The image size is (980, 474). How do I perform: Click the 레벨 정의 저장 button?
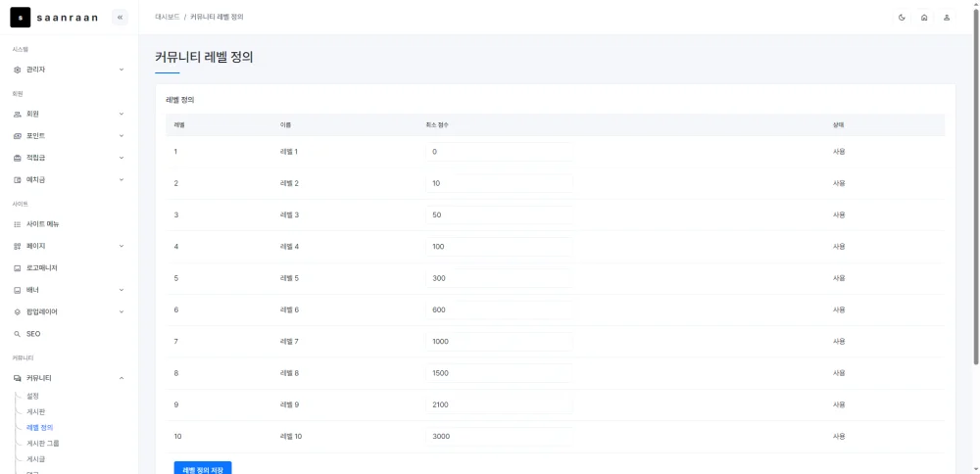[203, 468]
